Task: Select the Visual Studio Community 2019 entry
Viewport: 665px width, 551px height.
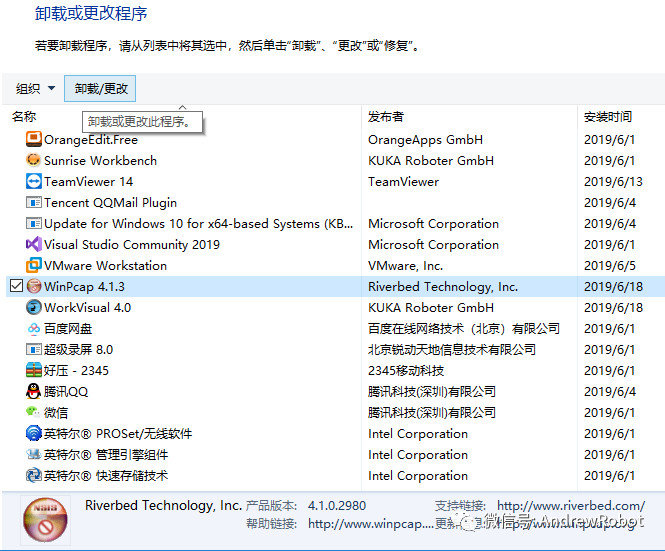Action: pos(132,245)
